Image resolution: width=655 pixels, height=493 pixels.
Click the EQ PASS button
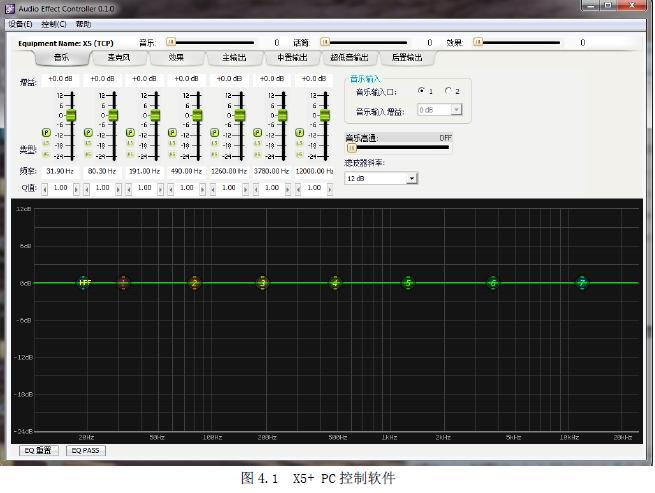[x=86, y=450]
